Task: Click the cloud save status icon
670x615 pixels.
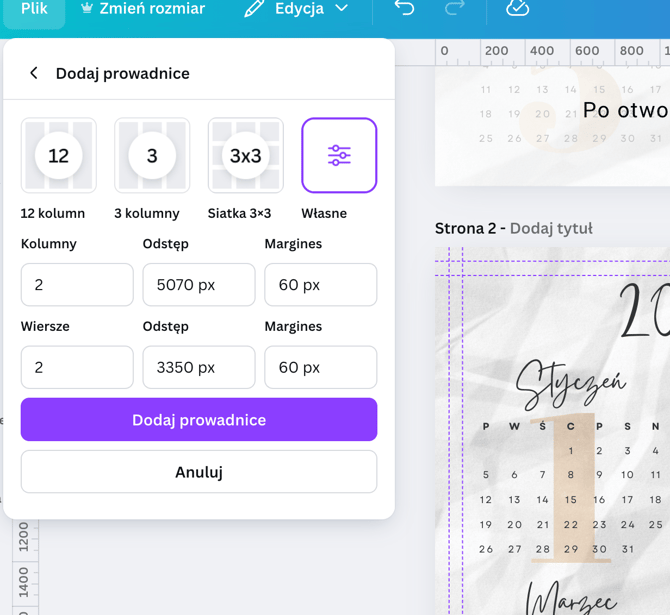Action: click(517, 9)
